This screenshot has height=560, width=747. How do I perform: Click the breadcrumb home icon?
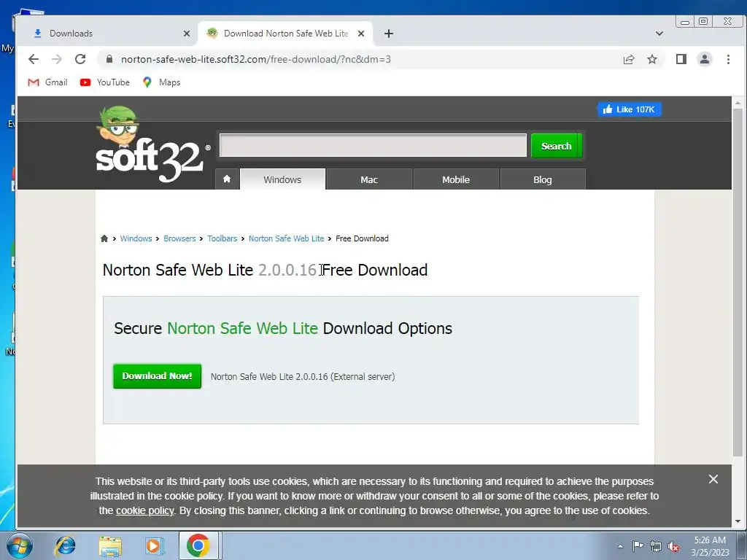(x=104, y=238)
